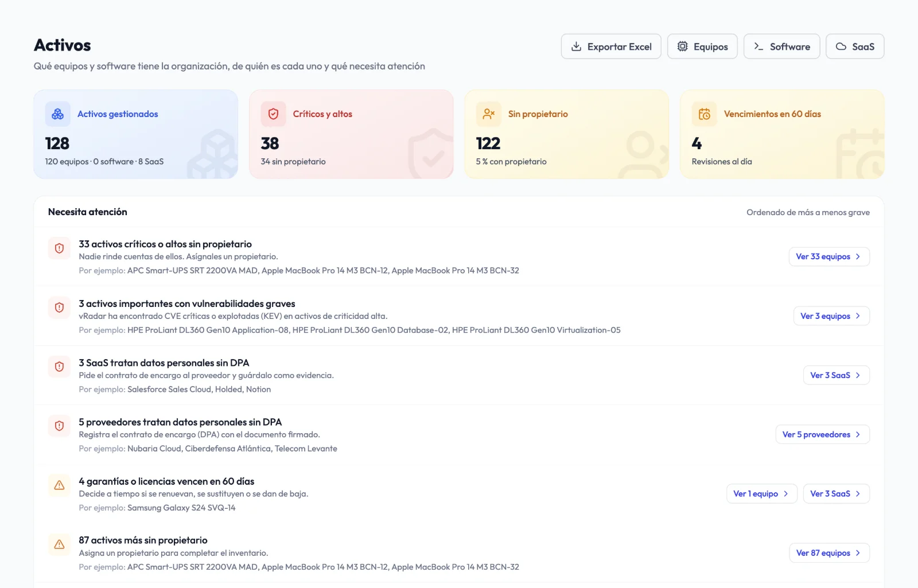Open Ver 33 equipos
Image resolution: width=918 pixels, height=588 pixels.
[x=829, y=256]
